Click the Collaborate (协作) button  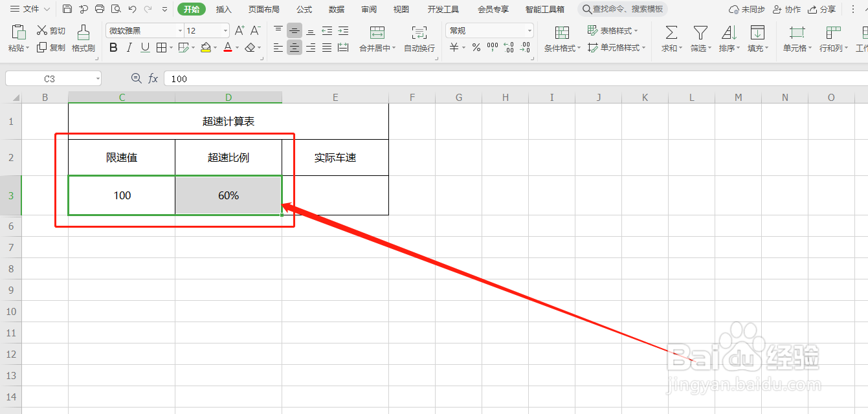[x=786, y=9]
